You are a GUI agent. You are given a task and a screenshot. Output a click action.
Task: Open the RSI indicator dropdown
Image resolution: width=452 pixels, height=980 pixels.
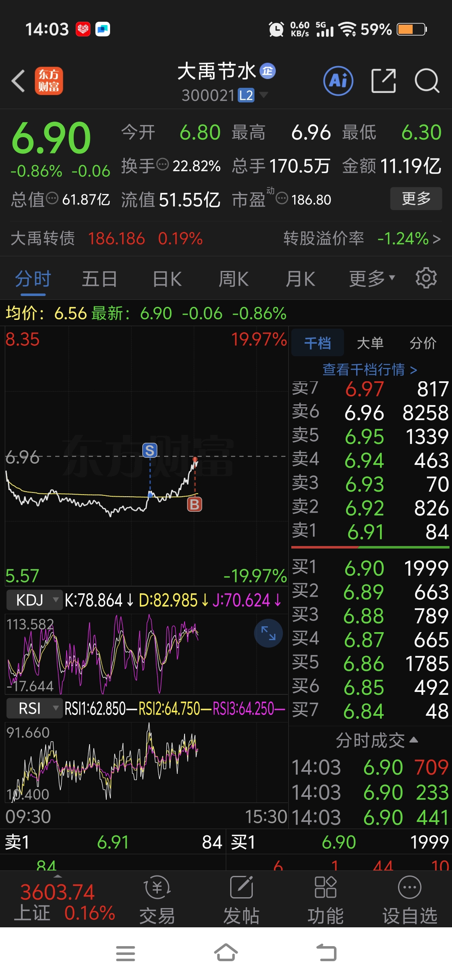tap(34, 709)
